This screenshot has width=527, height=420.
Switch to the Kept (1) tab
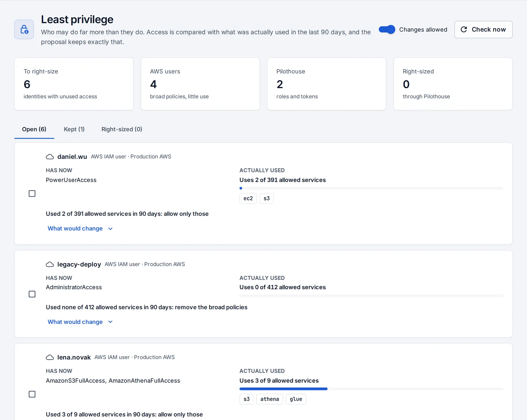74,129
